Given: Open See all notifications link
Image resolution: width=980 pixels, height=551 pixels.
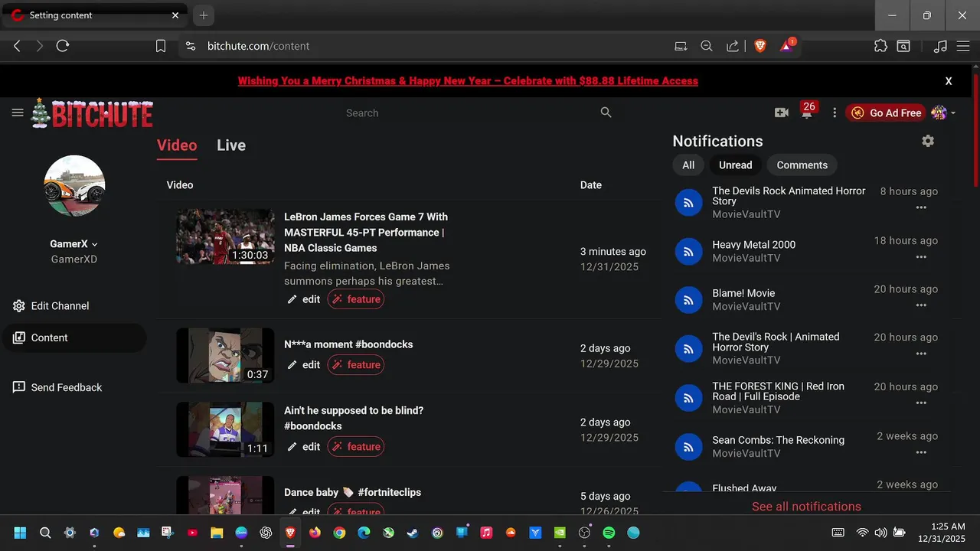Looking at the screenshot, I should point(806,507).
